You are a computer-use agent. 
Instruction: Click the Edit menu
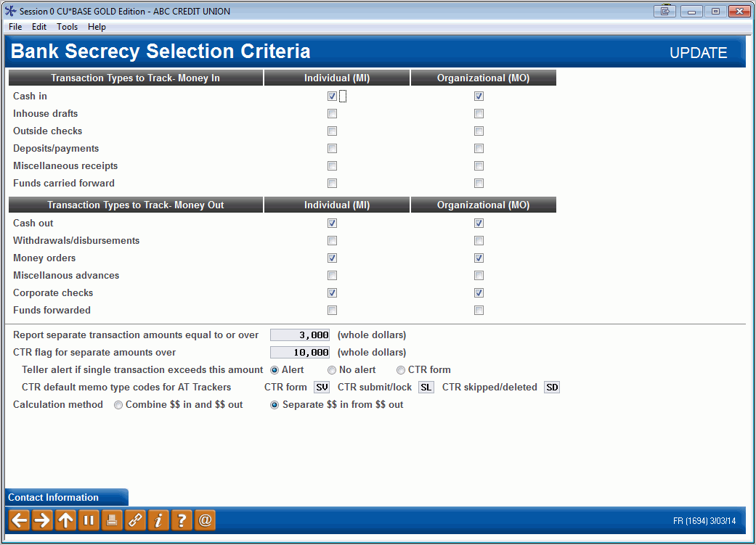point(39,27)
